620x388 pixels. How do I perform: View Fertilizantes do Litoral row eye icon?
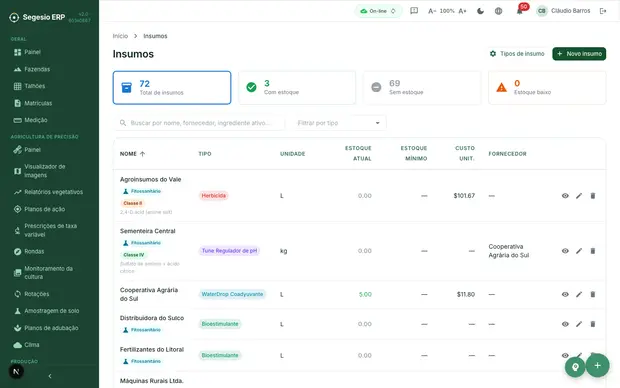[x=565, y=355]
